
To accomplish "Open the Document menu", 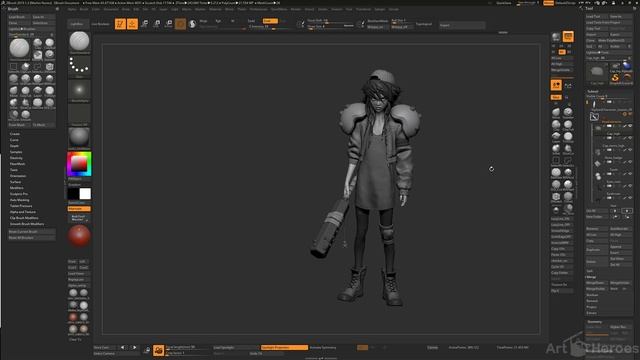I will click(111, 9).
